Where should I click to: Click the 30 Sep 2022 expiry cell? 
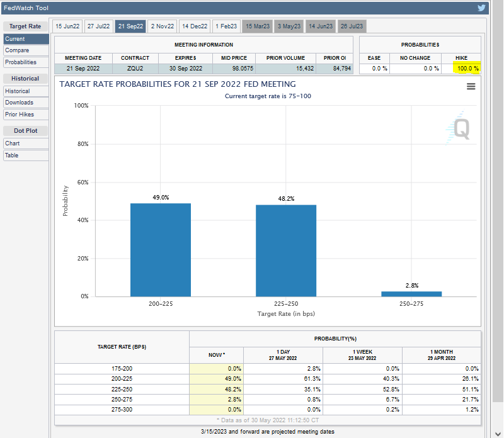pyautogui.click(x=185, y=69)
